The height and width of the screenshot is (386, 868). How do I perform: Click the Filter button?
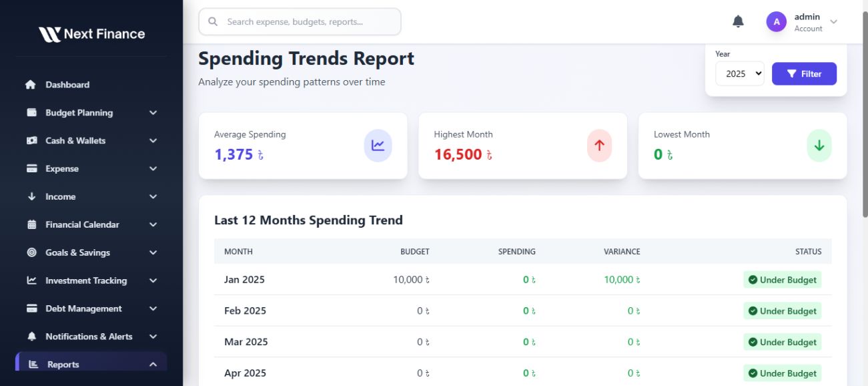coord(804,73)
